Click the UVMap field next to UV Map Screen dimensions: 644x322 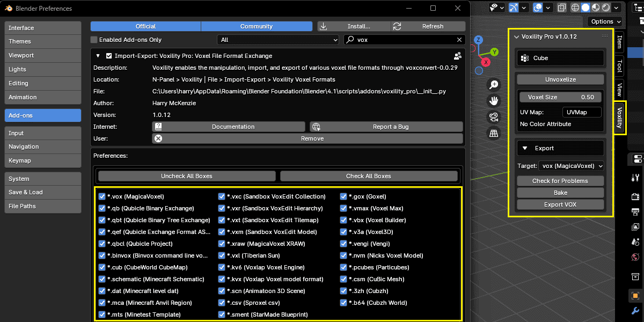pyautogui.click(x=581, y=112)
